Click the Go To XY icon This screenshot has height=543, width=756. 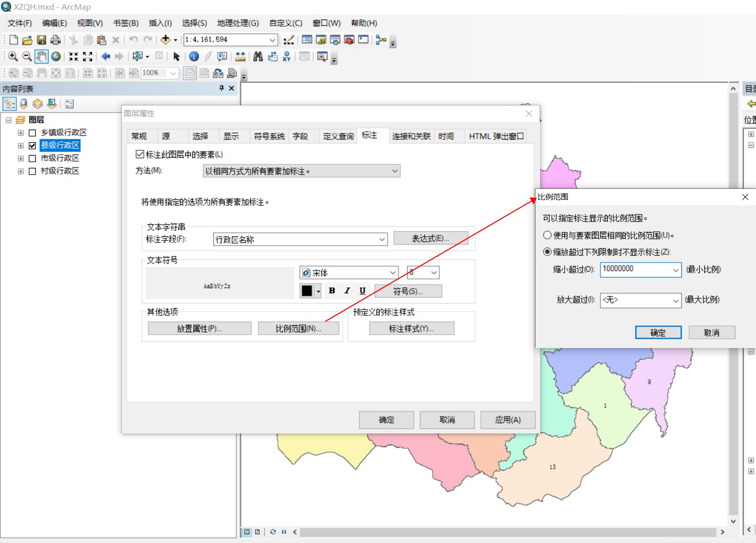coord(287,56)
